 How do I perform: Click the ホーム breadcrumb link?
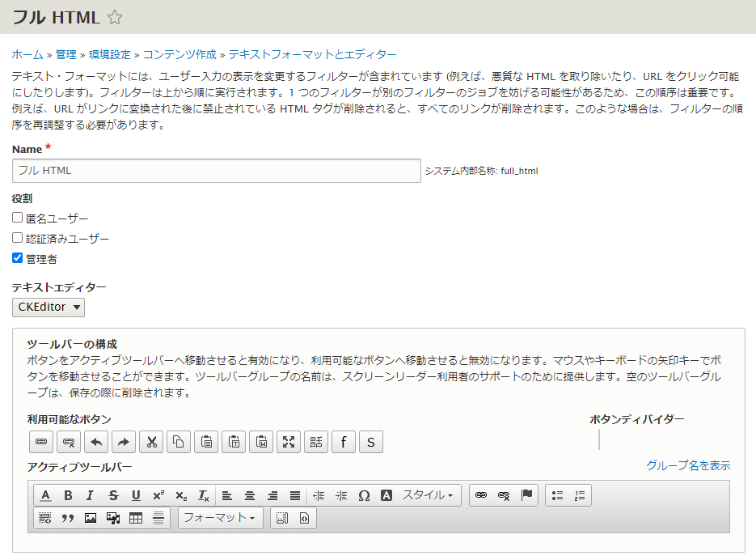click(27, 54)
